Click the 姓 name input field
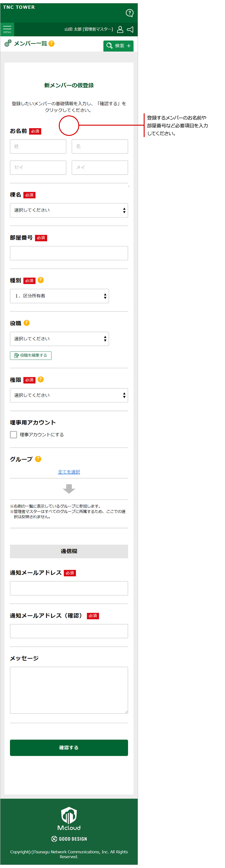The image size is (225, 868). [x=38, y=146]
